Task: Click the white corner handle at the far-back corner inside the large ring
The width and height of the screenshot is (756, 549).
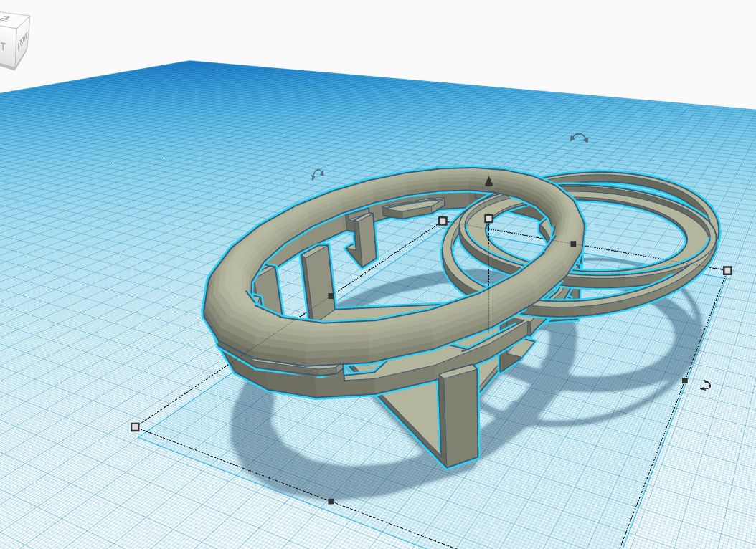Action: (x=443, y=221)
